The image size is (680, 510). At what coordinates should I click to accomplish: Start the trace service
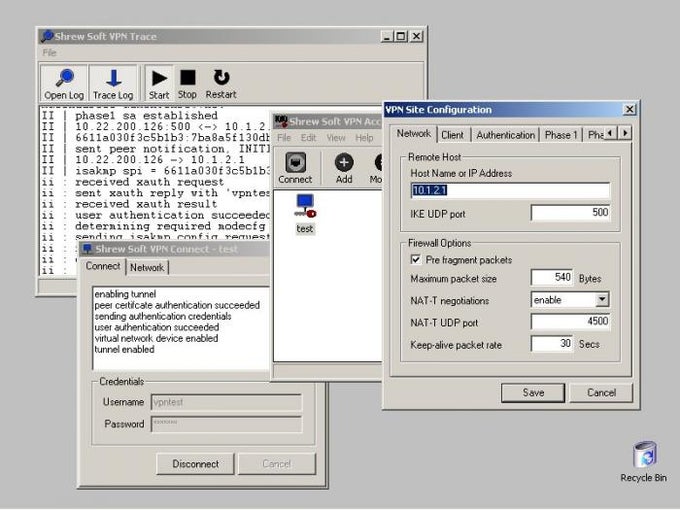159,84
